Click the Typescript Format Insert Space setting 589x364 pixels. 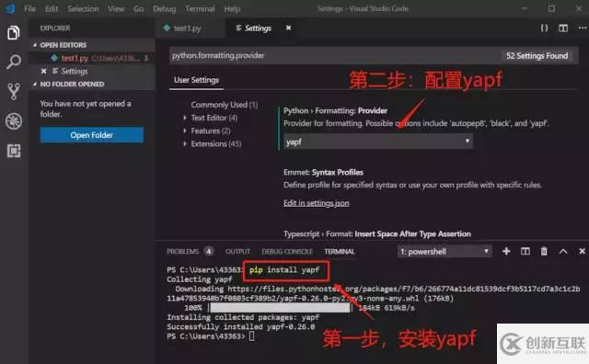377,233
